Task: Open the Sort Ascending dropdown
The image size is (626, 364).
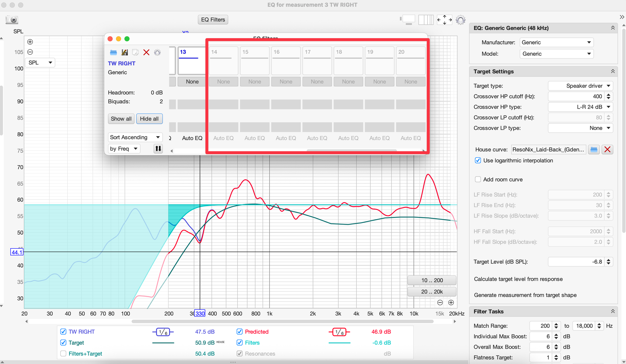Action: pos(135,137)
